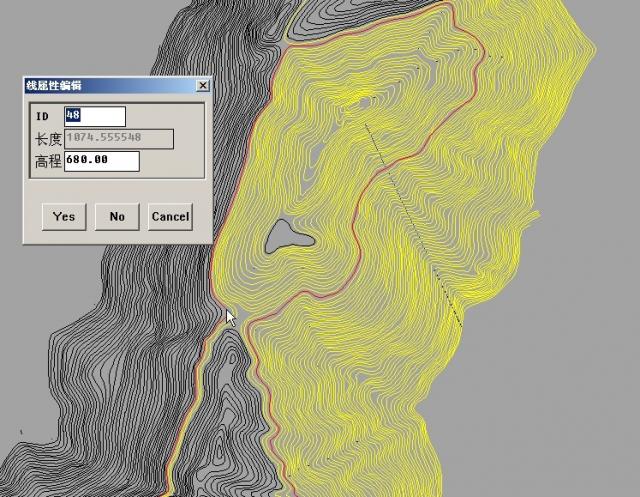Select the 高程 field containing 680.00
The height and width of the screenshot is (497, 640).
[x=101, y=161]
